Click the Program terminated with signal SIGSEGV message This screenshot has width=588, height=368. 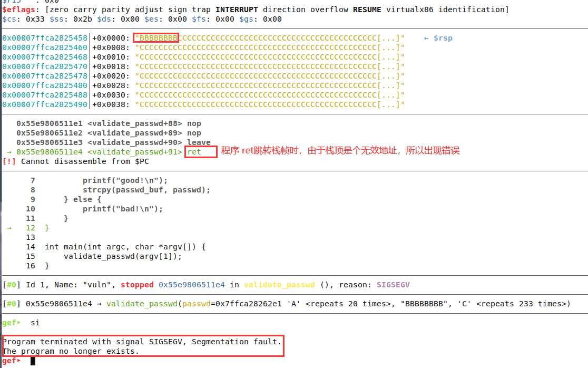pos(142,342)
